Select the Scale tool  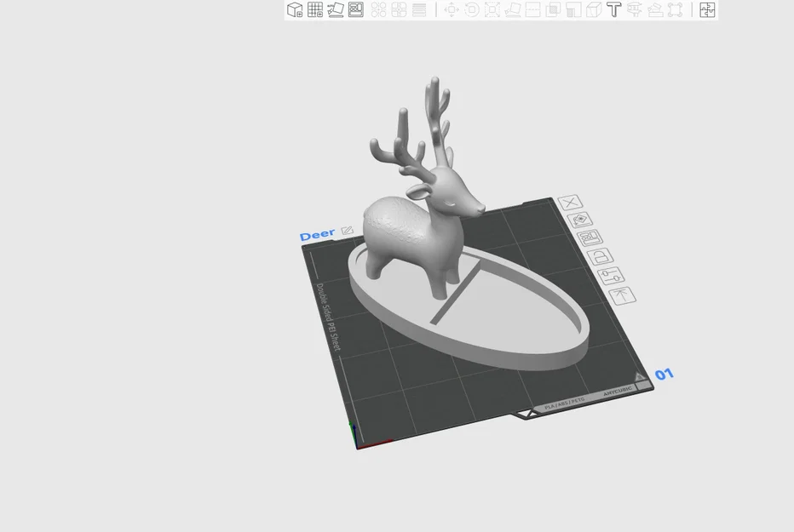tap(492, 9)
